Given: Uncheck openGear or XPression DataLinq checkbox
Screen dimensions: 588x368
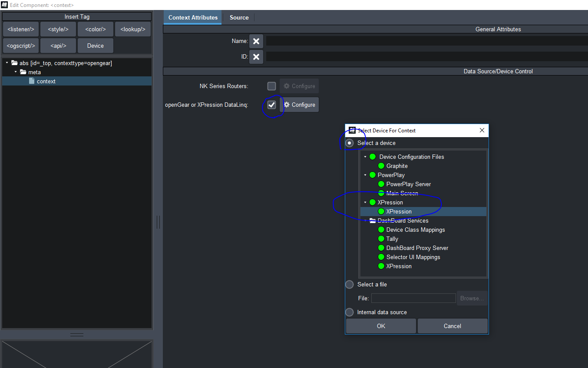Looking at the screenshot, I should tap(271, 105).
